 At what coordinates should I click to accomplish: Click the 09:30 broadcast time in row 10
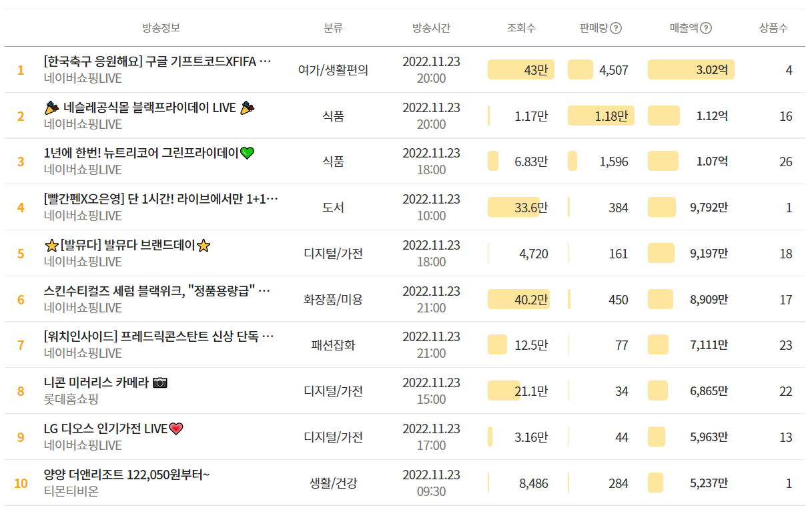coord(431,491)
